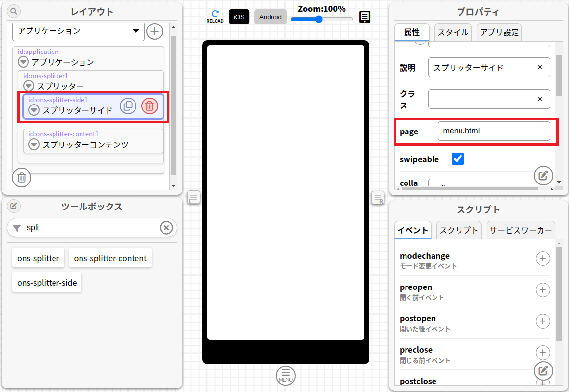Click the trash icon below the layout tree
Viewport: 569px width, 392px height.
tap(21, 178)
